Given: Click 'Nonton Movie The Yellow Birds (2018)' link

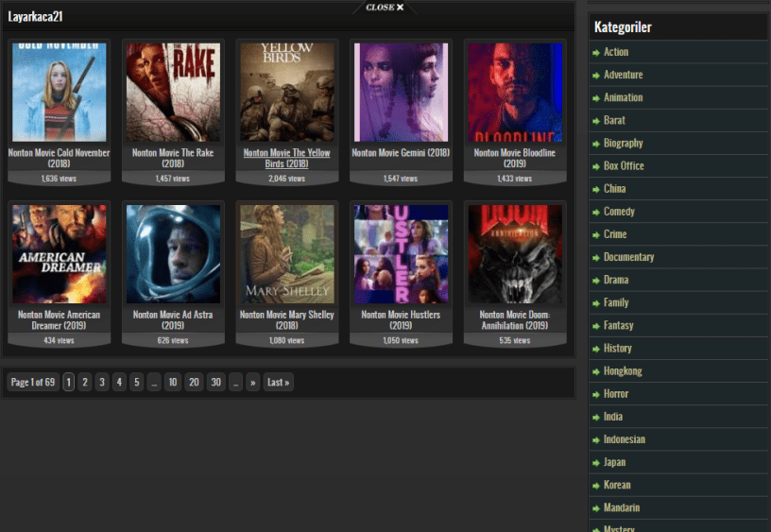Looking at the screenshot, I should (x=286, y=158).
